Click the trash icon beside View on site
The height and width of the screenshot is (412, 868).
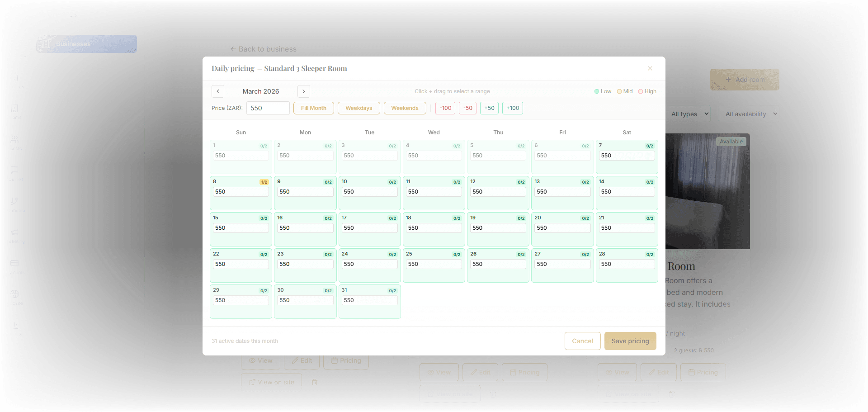point(315,382)
